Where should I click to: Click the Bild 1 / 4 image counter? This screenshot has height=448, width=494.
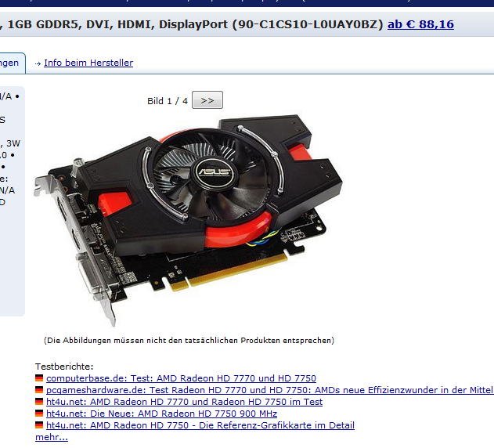pos(168,101)
